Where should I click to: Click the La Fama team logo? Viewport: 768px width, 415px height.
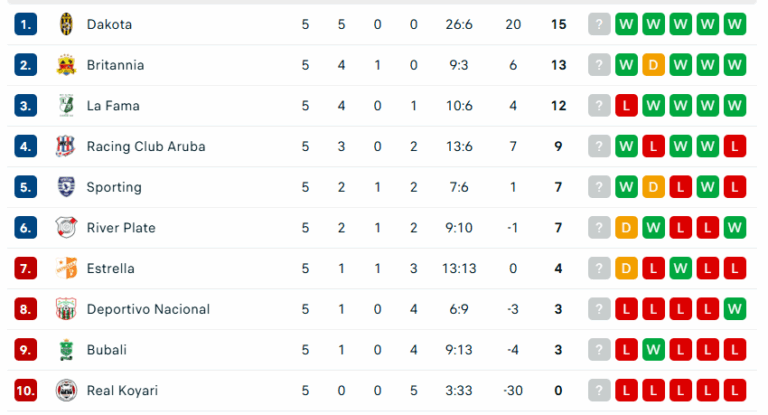point(66,106)
